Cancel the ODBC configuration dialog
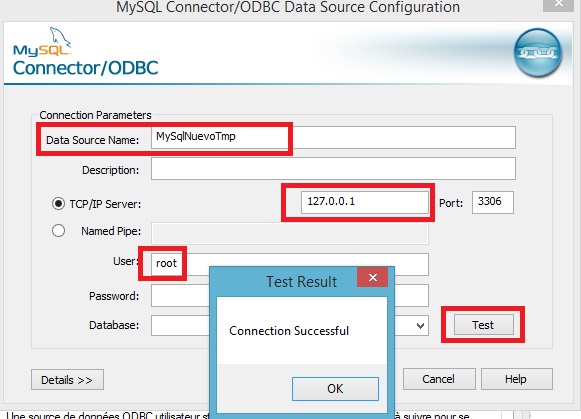 pos(439,379)
